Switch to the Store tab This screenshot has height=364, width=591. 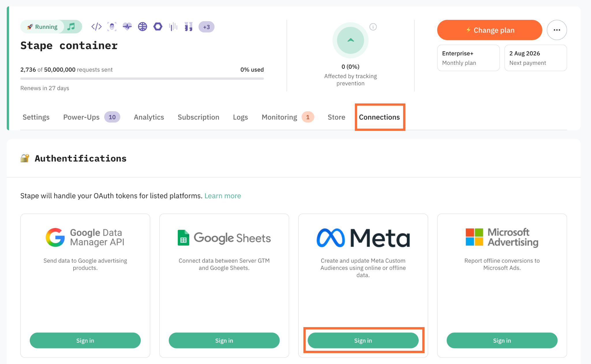click(336, 117)
